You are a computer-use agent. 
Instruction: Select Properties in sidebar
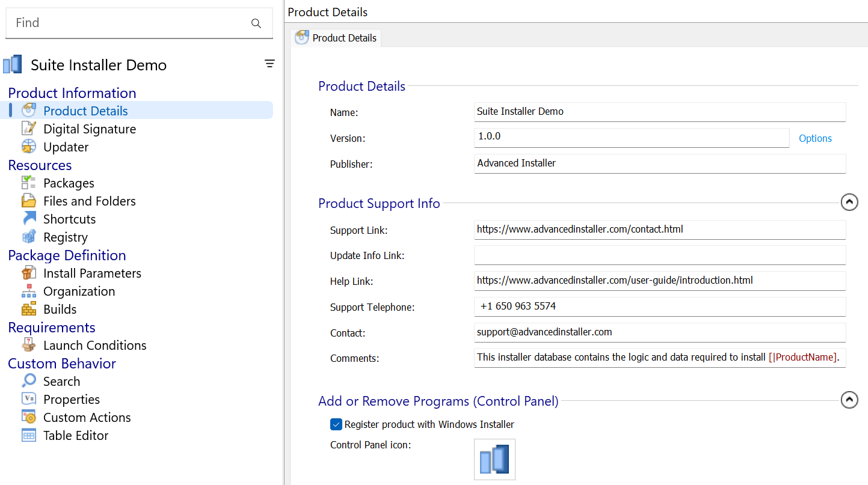tap(72, 399)
